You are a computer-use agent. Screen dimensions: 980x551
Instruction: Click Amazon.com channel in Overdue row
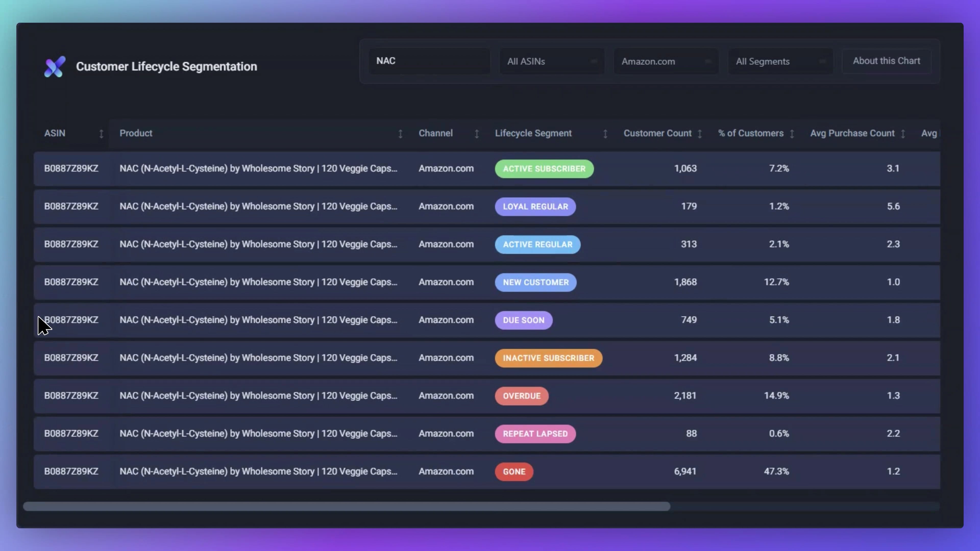coord(446,396)
